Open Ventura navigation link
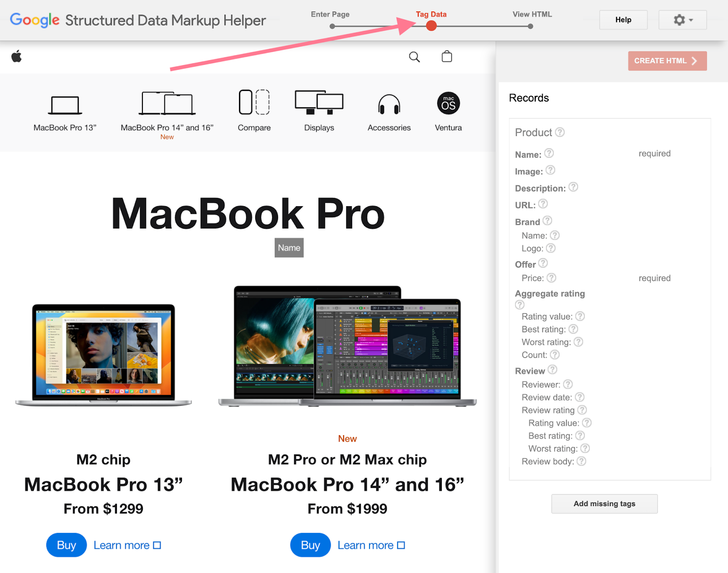 tap(448, 128)
